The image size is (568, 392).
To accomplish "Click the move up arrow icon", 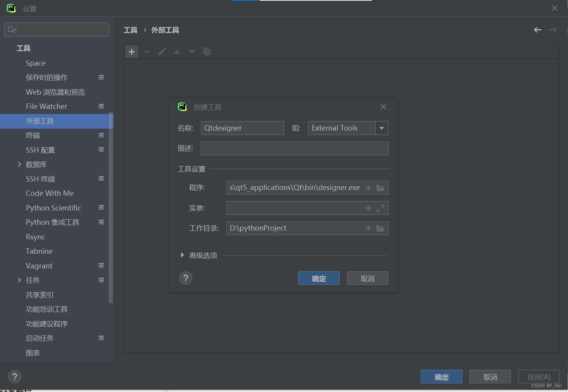I will [176, 51].
